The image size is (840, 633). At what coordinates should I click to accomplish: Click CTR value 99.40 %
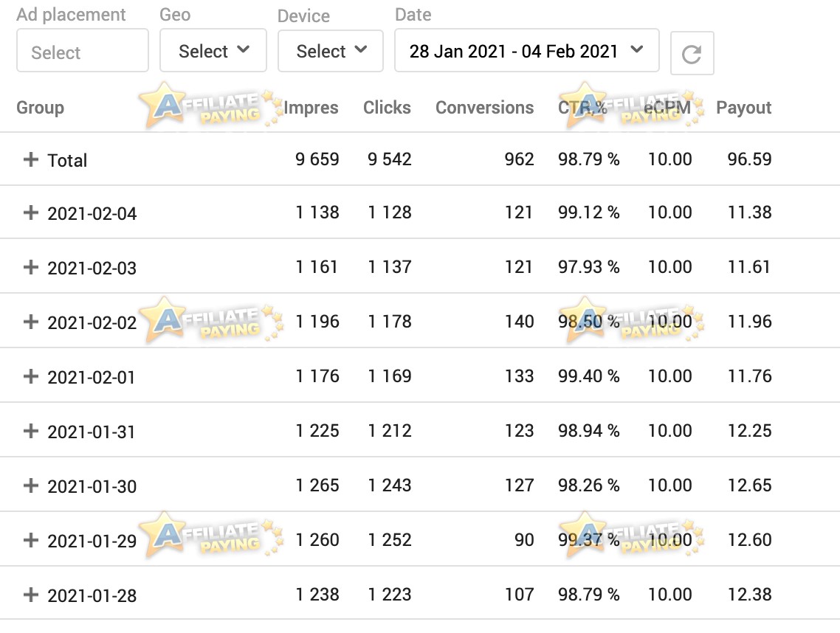click(x=589, y=376)
